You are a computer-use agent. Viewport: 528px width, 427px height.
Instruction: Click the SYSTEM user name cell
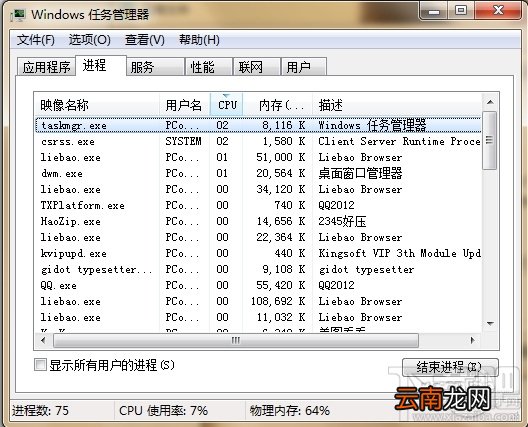tap(184, 141)
